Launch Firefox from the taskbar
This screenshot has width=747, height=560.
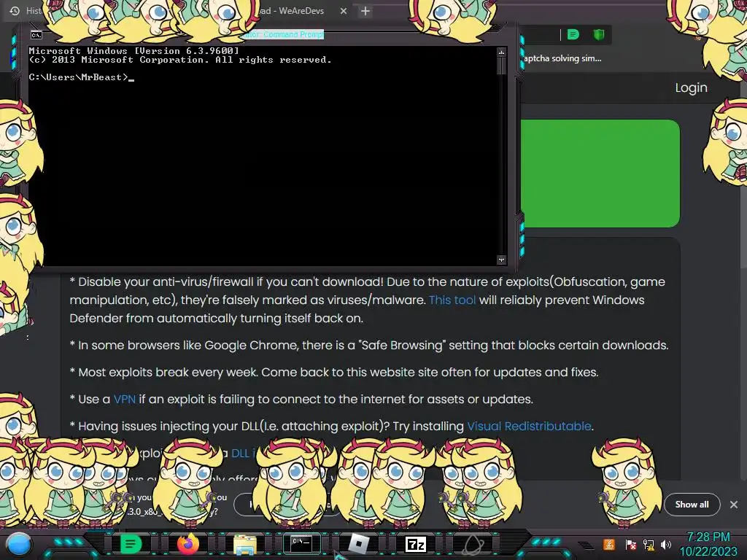(x=187, y=544)
